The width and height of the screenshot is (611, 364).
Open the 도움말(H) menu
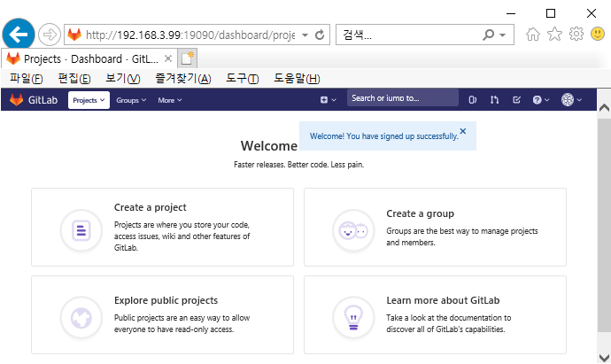297,79
